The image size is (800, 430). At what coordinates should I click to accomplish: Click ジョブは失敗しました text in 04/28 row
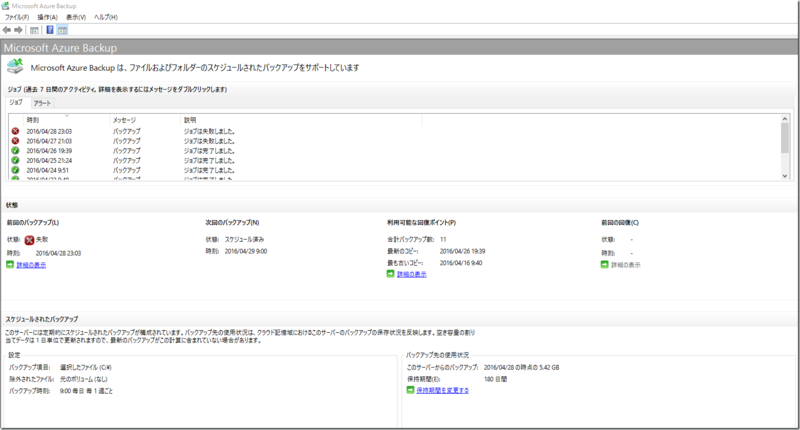(209, 131)
